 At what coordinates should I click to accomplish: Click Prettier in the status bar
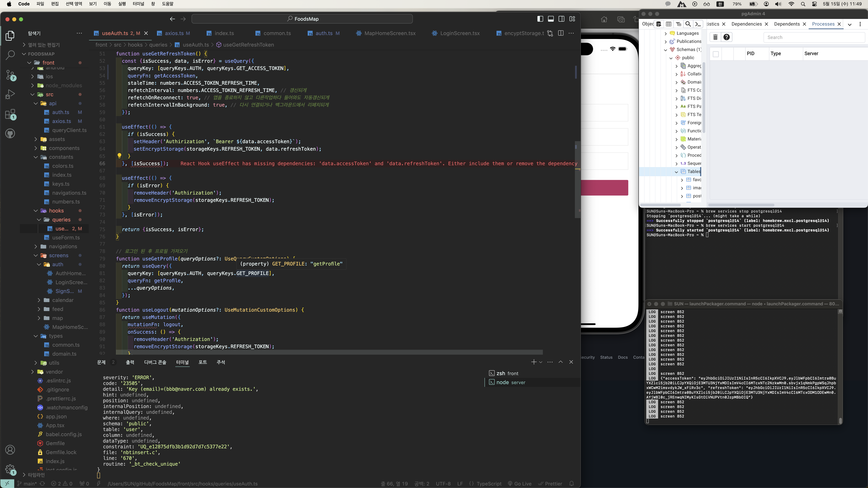pyautogui.click(x=550, y=484)
